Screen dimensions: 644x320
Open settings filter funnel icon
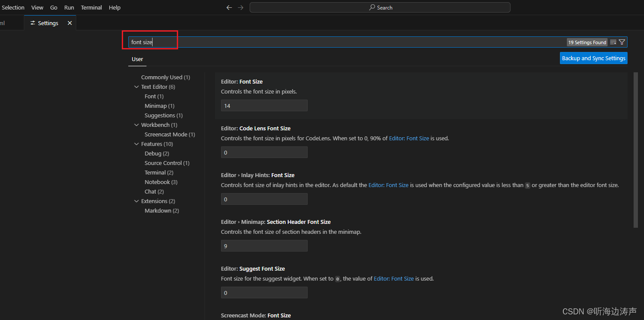[622, 42]
